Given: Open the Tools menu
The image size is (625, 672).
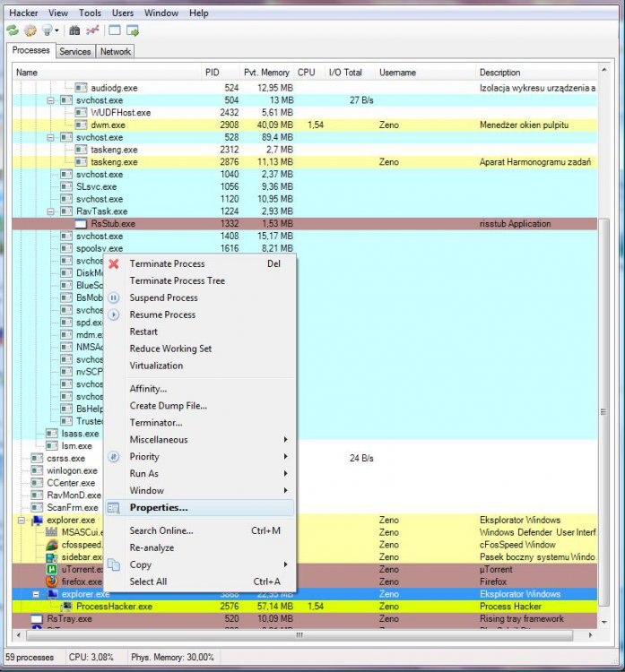Looking at the screenshot, I should coord(90,13).
